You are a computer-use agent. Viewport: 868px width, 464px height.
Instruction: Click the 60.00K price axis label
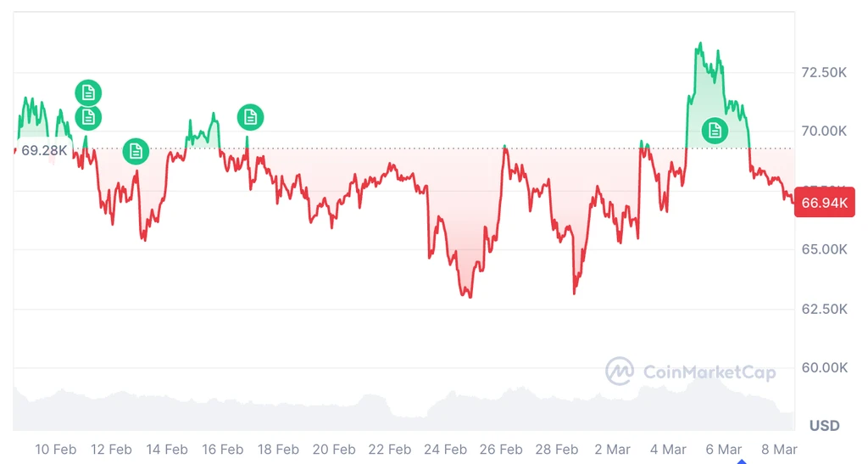pos(824,367)
